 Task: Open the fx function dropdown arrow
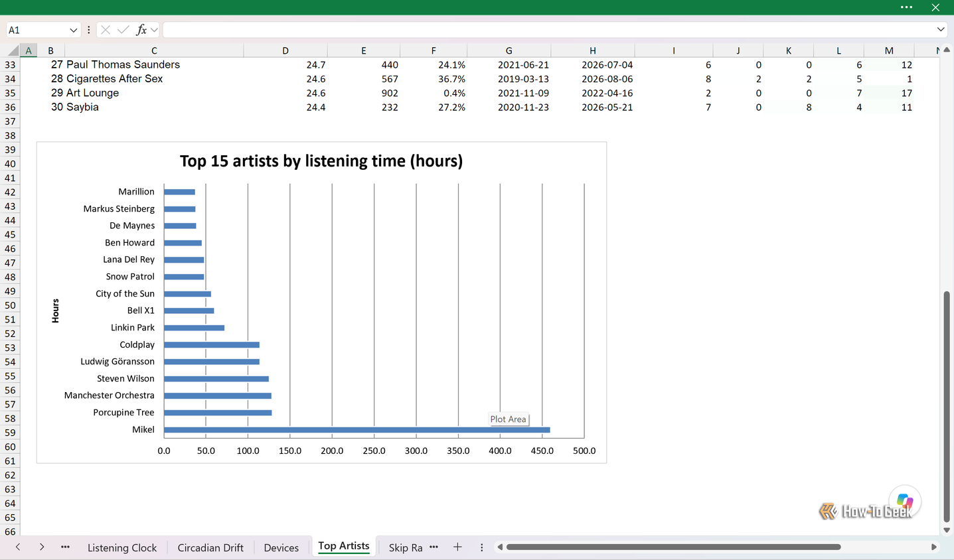pyautogui.click(x=154, y=30)
